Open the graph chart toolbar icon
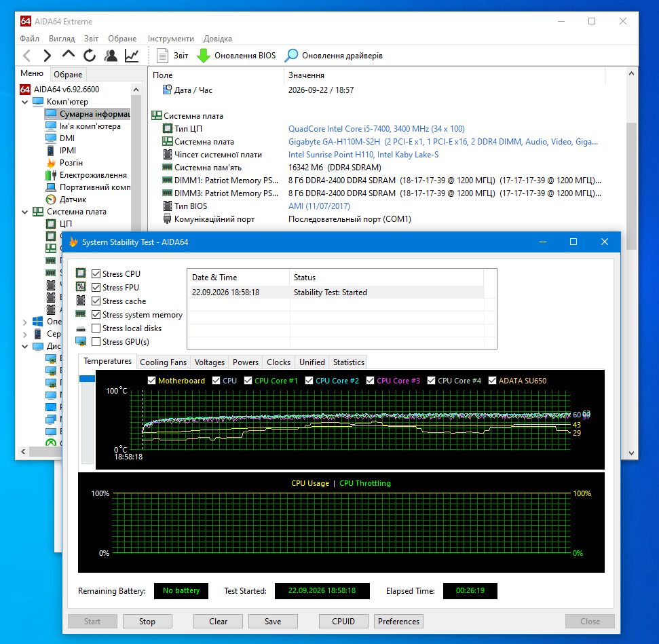This screenshot has width=659, height=644. click(132, 56)
